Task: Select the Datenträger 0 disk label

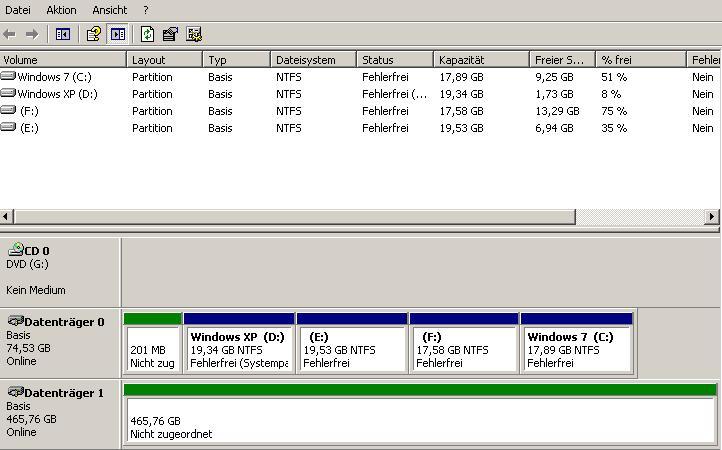Action: point(60,343)
